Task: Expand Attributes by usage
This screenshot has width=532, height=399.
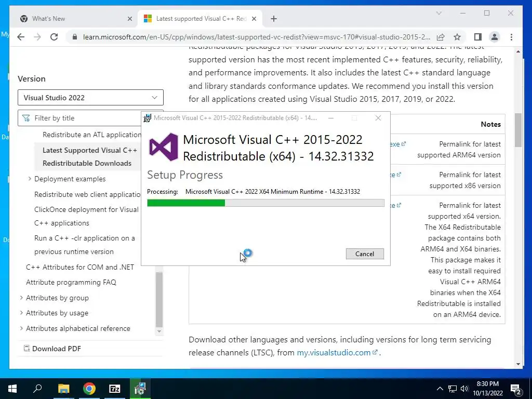Action: pyautogui.click(x=21, y=313)
